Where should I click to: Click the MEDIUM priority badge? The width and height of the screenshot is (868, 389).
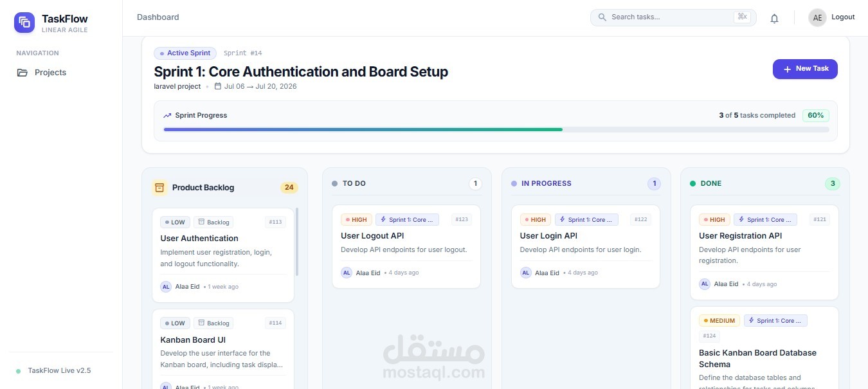pos(719,321)
